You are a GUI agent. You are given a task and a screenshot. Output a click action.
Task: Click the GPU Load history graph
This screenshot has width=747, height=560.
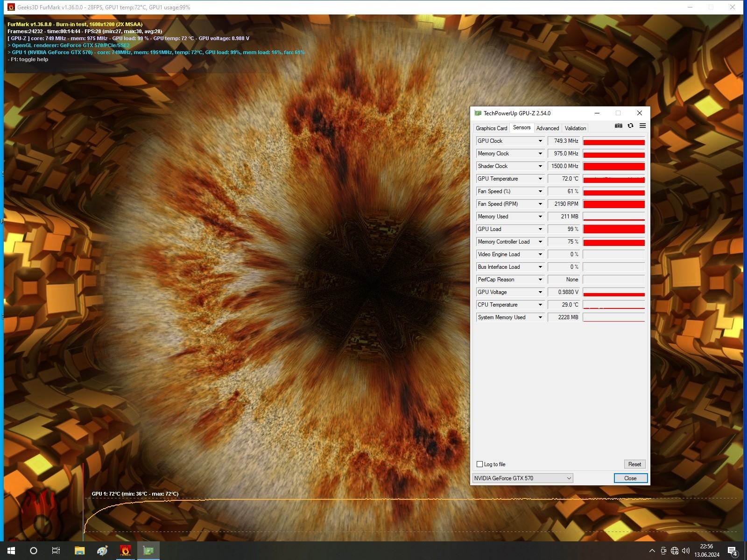[613, 229]
